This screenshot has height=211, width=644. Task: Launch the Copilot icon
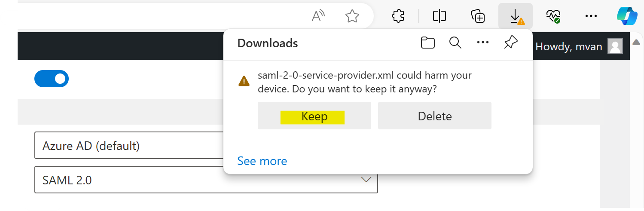click(x=627, y=16)
